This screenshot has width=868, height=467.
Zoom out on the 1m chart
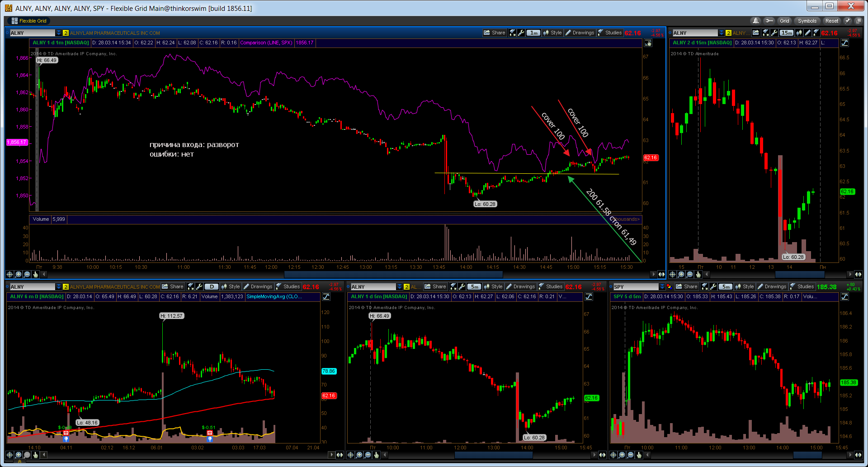point(27,274)
